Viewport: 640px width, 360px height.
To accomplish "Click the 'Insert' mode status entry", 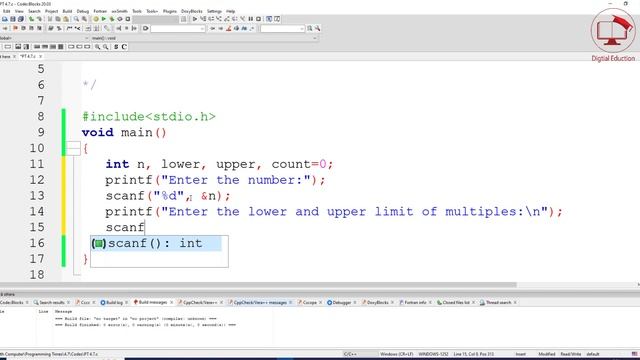I will 521,354.
